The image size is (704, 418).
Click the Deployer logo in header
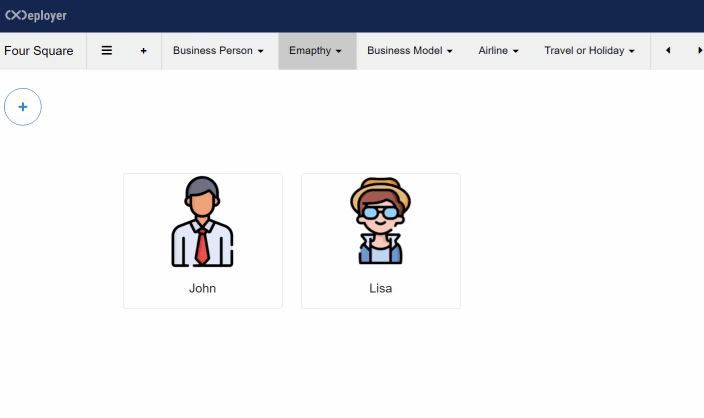point(36,15)
